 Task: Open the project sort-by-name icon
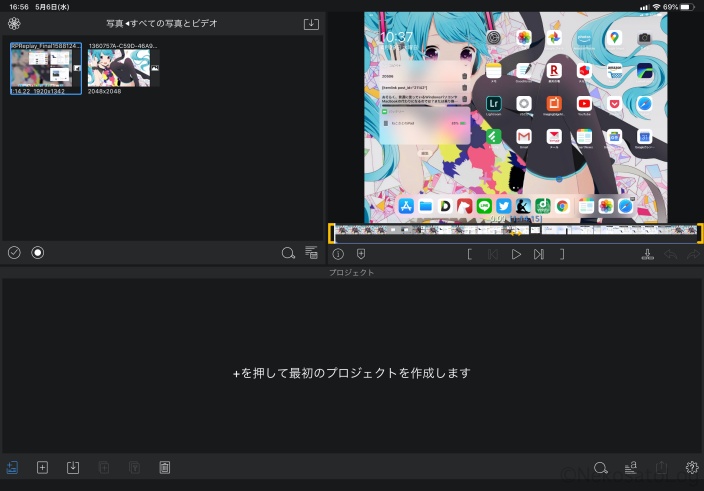(631, 468)
